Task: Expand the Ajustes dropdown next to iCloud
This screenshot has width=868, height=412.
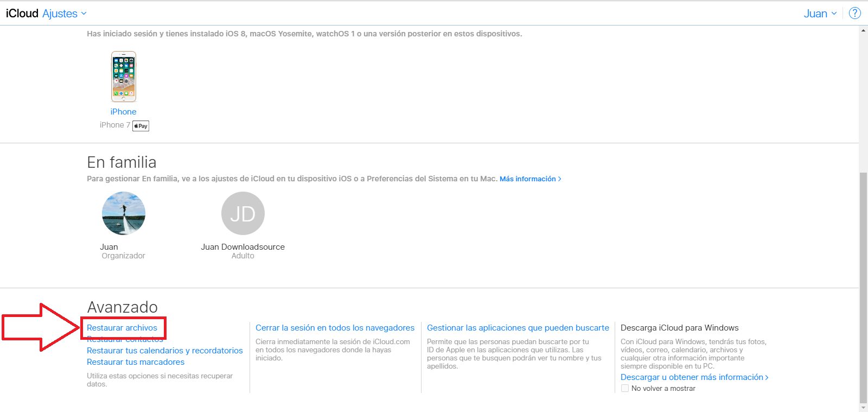Action: point(64,14)
